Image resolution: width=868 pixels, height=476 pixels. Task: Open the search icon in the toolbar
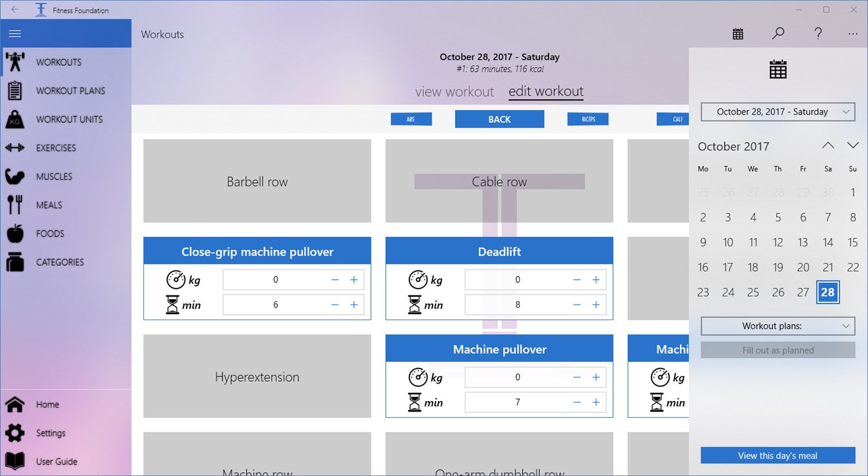(x=778, y=34)
